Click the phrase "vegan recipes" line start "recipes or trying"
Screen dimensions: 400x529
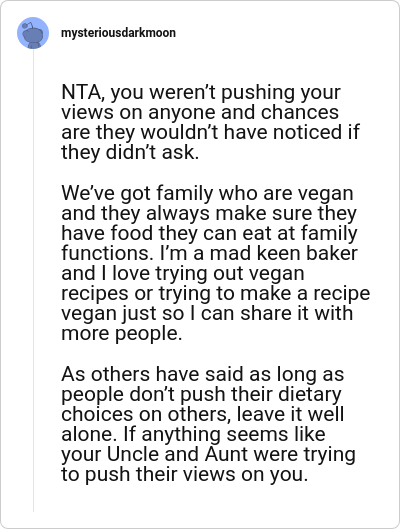pos(216,293)
